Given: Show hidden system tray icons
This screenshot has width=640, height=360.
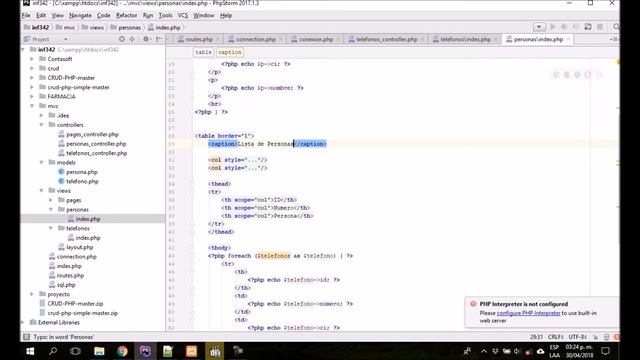Looking at the screenshot, I should pos(484,351).
